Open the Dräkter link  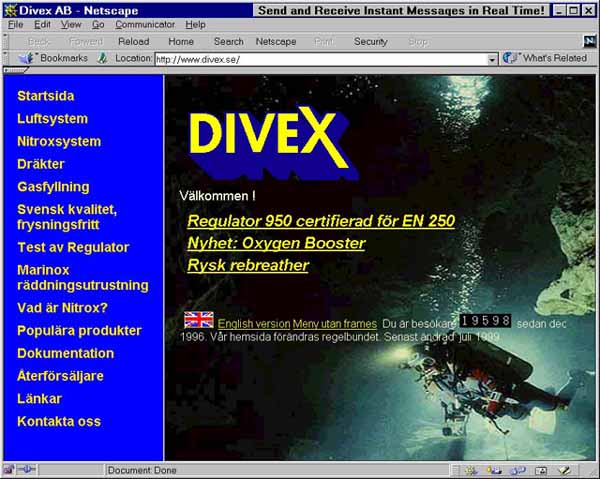(41, 164)
